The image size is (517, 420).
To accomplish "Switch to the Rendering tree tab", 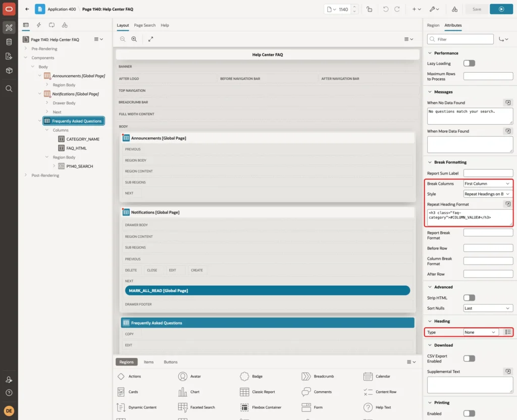I will point(26,25).
